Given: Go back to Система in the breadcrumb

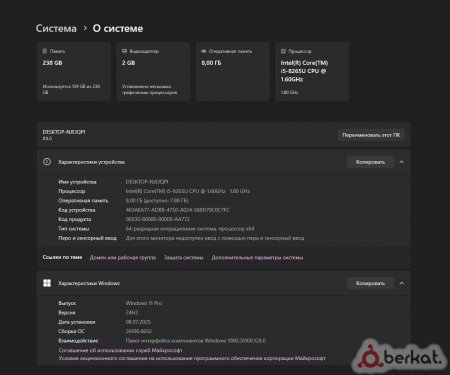Looking at the screenshot, I should (x=56, y=28).
